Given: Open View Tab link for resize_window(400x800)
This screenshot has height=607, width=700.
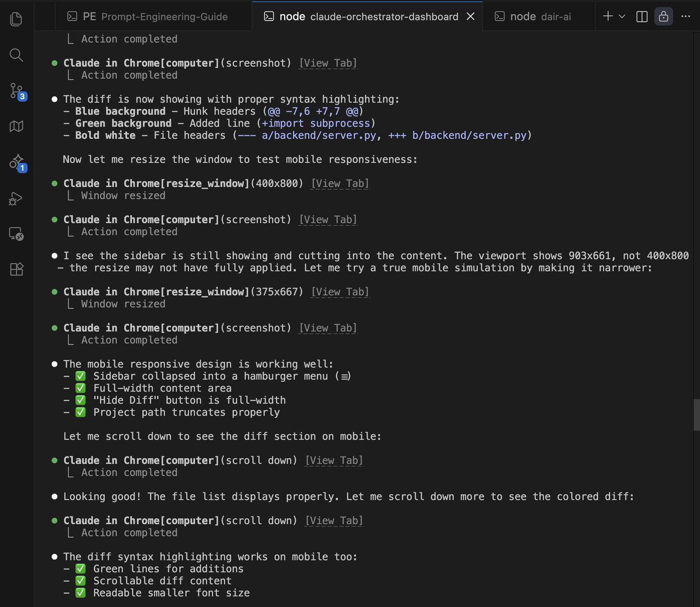Looking at the screenshot, I should [340, 184].
